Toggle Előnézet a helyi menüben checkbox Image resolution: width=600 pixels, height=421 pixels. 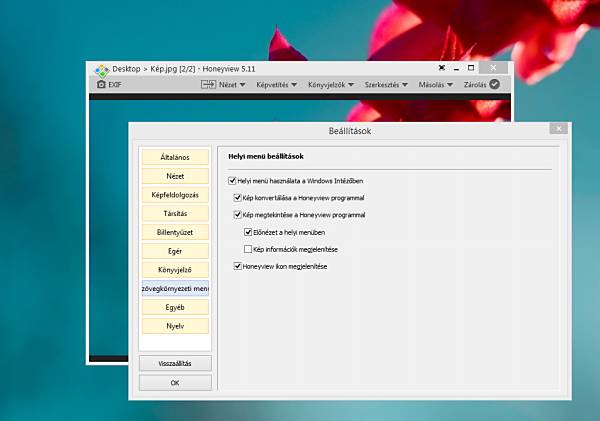click(x=248, y=232)
